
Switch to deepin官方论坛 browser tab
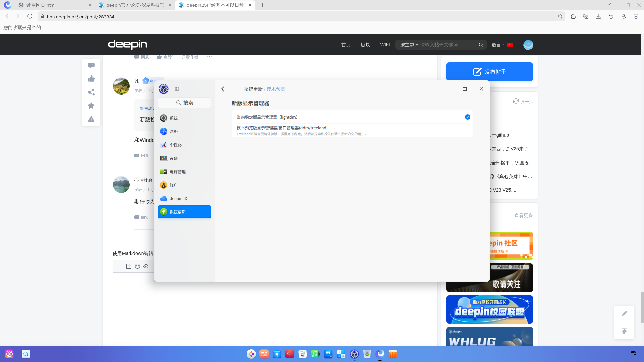pos(134,5)
